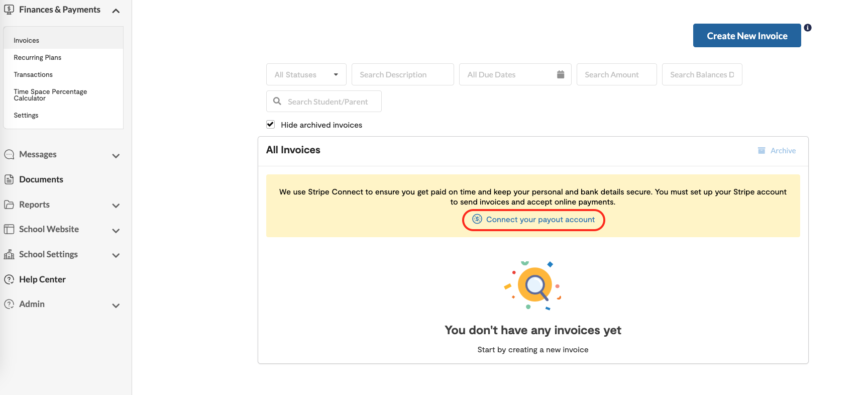
Task: Click the Admin question mark icon
Action: 9,304
